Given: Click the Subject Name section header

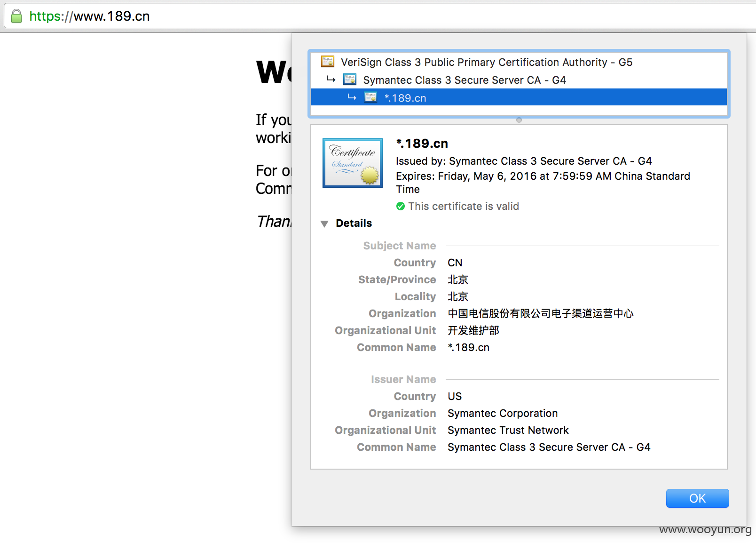Looking at the screenshot, I should tap(400, 246).
